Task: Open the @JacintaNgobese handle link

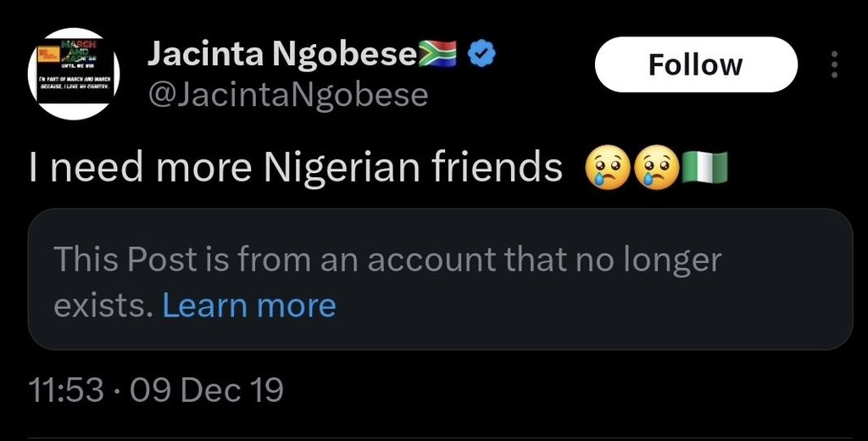Action: tap(287, 96)
